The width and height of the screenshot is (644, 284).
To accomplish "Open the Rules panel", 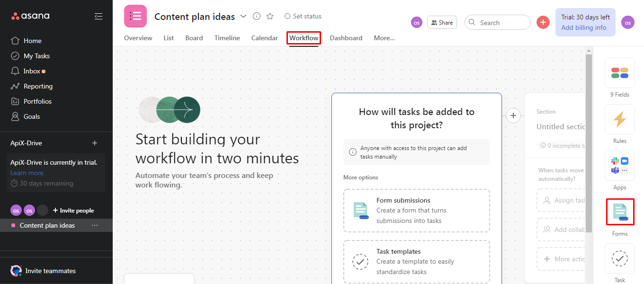I will (x=619, y=119).
